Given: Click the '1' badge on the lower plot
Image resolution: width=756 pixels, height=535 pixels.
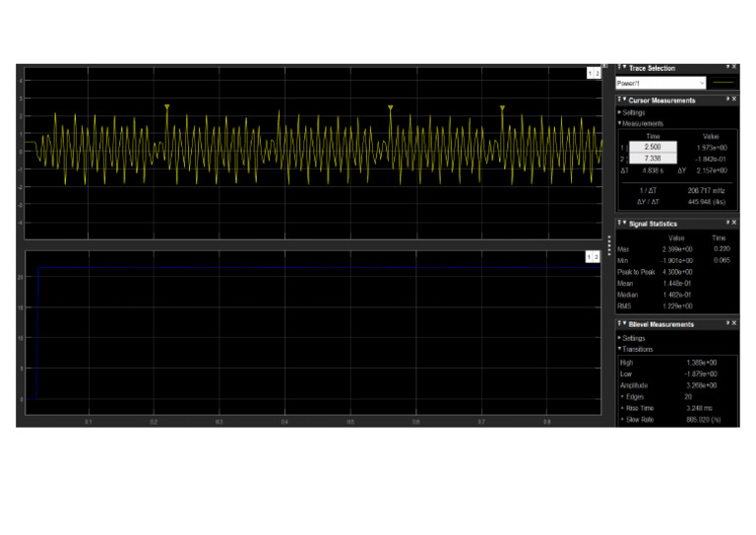Looking at the screenshot, I should tap(590, 256).
